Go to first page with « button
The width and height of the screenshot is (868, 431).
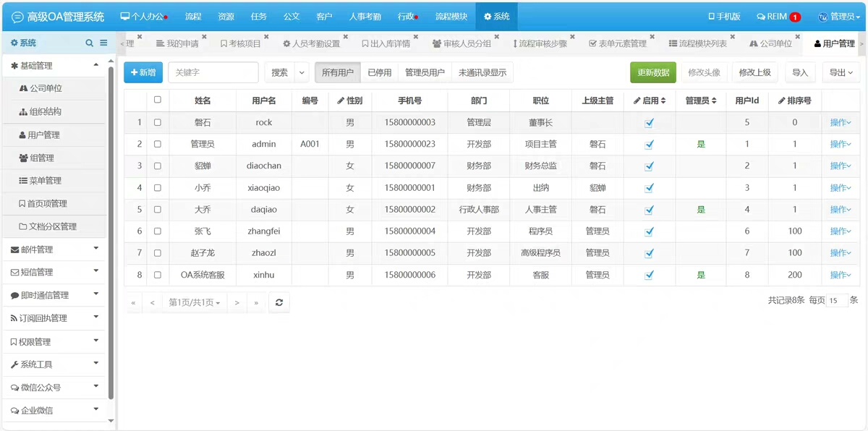134,303
